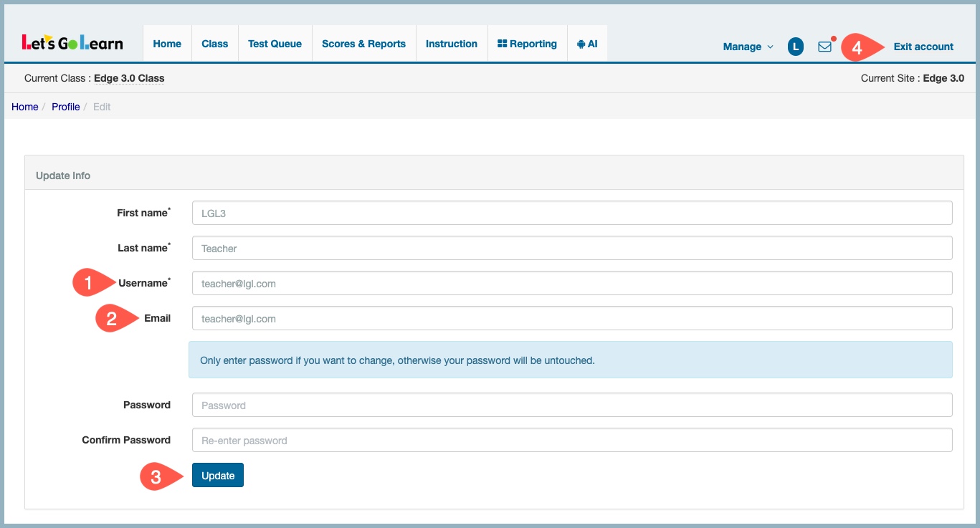Image resolution: width=980 pixels, height=528 pixels.
Task: Click the Let's Go Learn logo
Action: point(72,44)
